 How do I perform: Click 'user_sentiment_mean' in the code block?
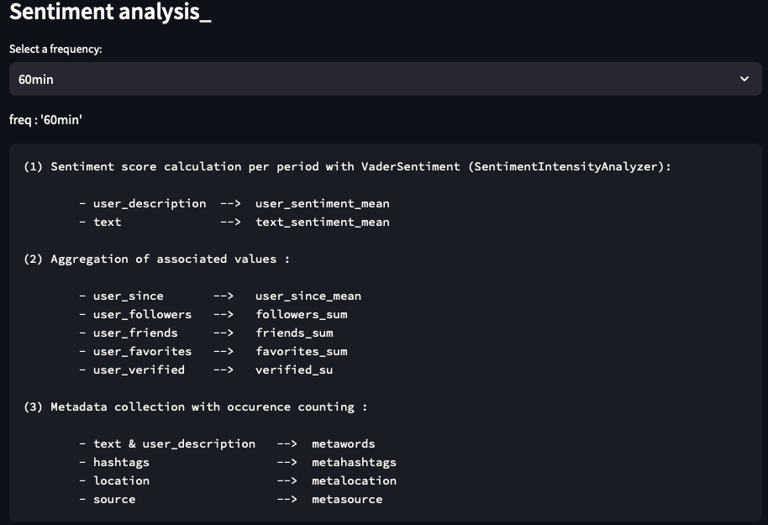[x=322, y=203]
